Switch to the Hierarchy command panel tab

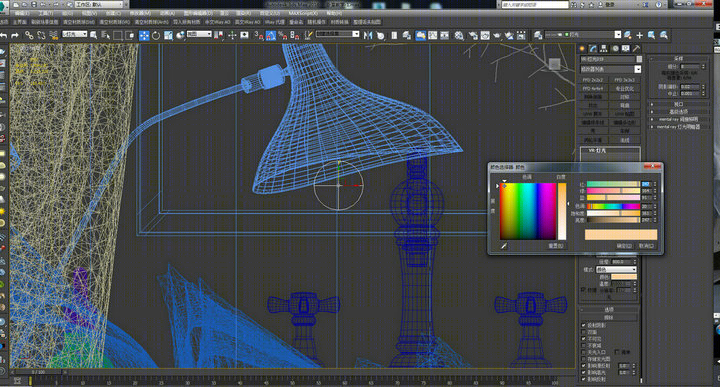604,48
